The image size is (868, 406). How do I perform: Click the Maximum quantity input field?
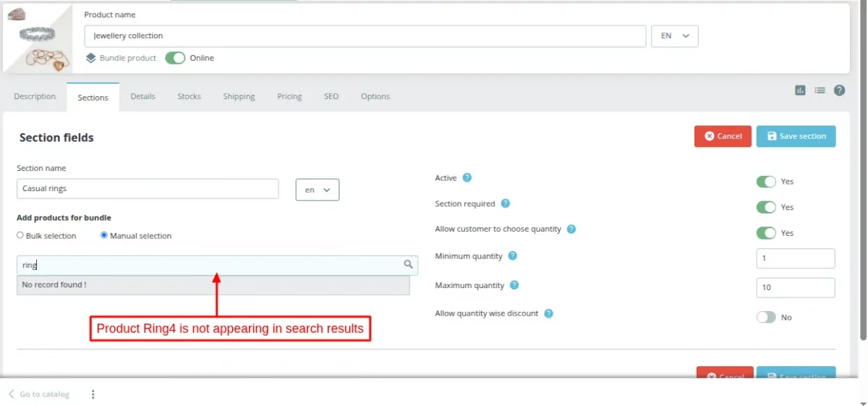point(796,287)
